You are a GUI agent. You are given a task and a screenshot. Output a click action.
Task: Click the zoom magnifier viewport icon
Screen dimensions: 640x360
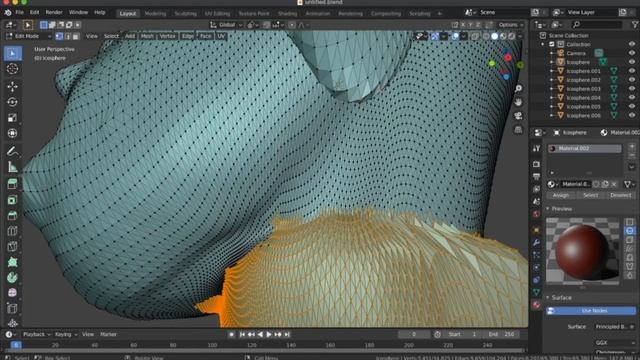coord(518,89)
